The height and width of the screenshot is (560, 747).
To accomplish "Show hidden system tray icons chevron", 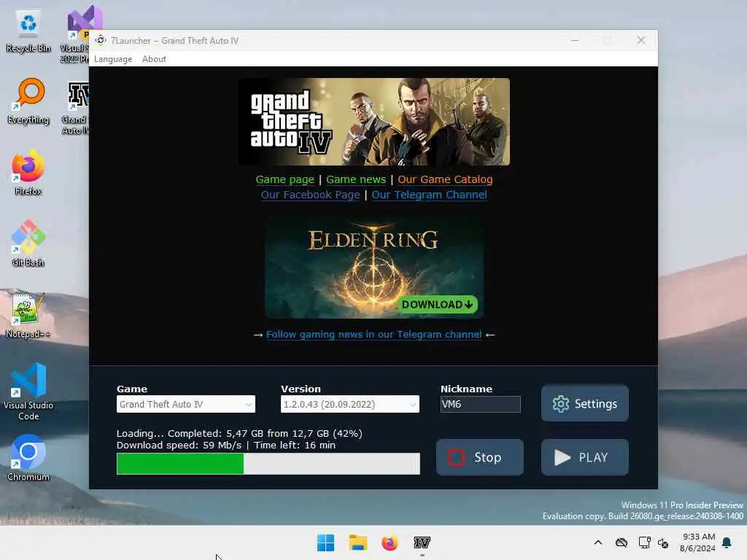I will click(598, 542).
